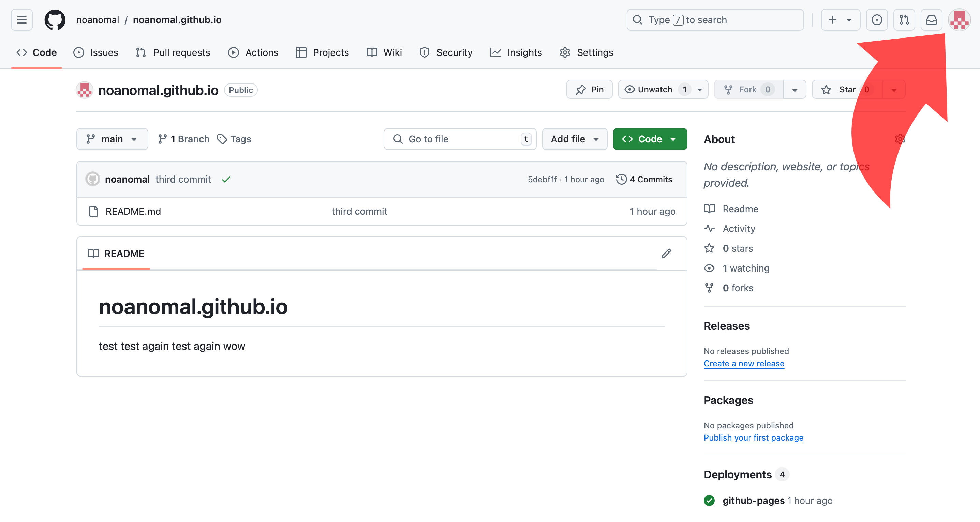Screen dimensions: 980x522
Task: Open the Settings tab
Action: coord(586,52)
